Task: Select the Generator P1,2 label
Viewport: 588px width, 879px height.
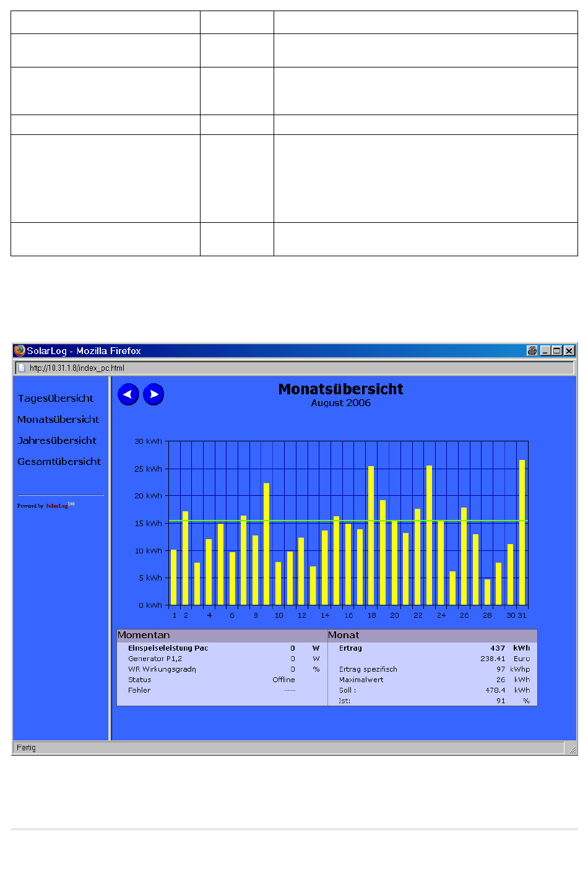Action: (x=155, y=659)
